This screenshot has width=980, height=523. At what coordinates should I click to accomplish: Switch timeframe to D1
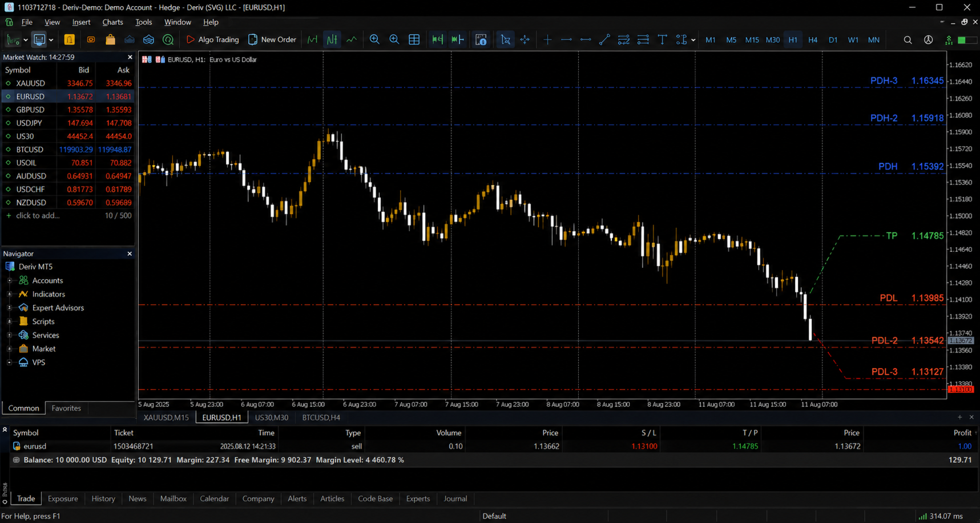click(833, 40)
